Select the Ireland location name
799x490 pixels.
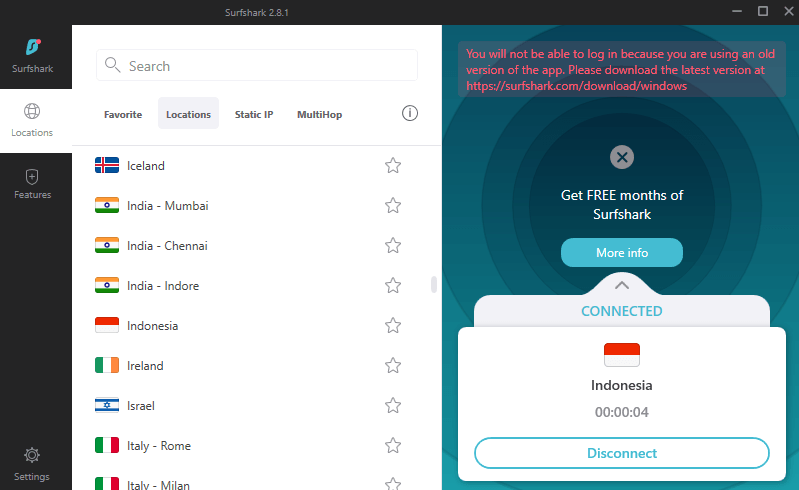coord(145,366)
